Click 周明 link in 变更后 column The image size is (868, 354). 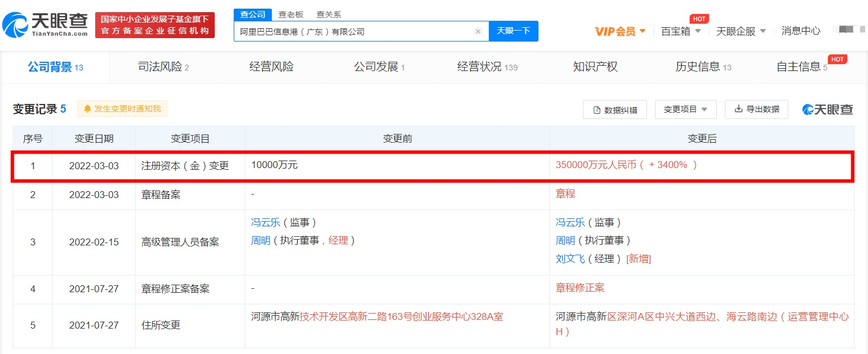pyautogui.click(x=566, y=240)
